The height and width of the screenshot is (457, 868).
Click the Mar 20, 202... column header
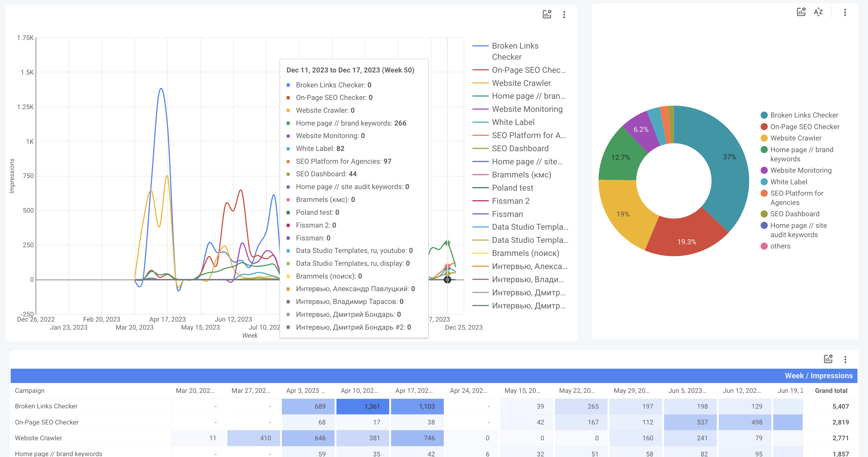click(195, 391)
